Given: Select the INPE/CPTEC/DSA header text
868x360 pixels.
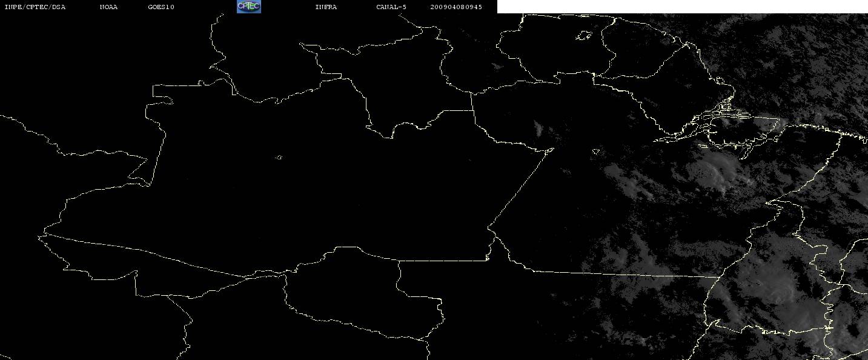Looking at the screenshot, I should (x=35, y=7).
